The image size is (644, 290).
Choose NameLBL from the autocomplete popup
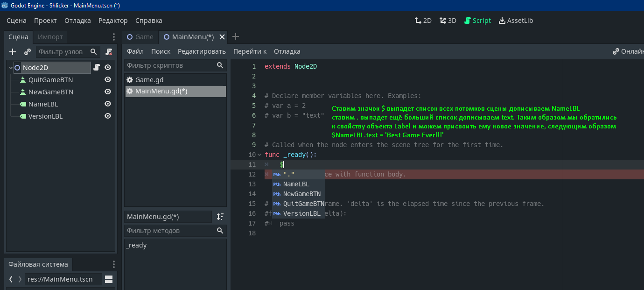(x=299, y=184)
